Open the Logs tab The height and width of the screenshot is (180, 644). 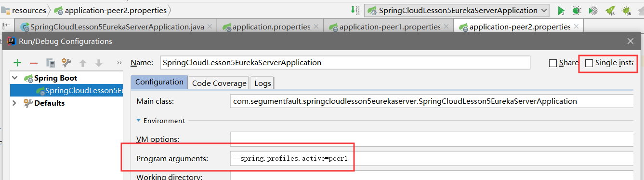coord(263,83)
